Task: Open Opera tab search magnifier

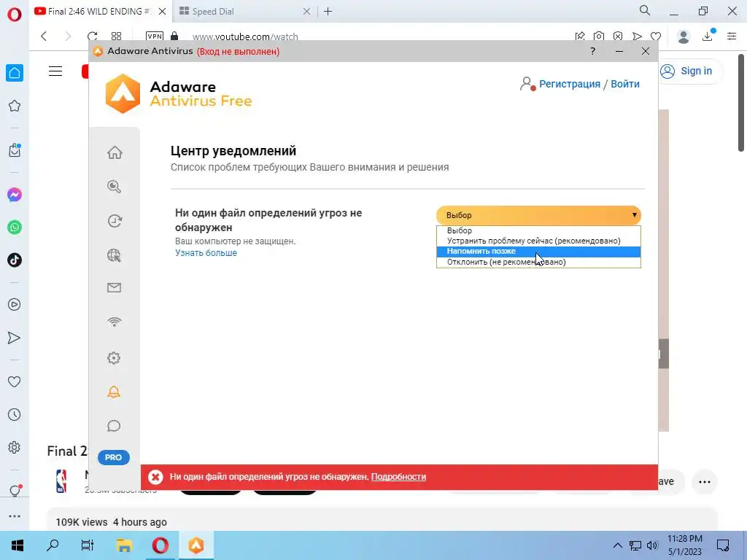Action: pos(645,10)
